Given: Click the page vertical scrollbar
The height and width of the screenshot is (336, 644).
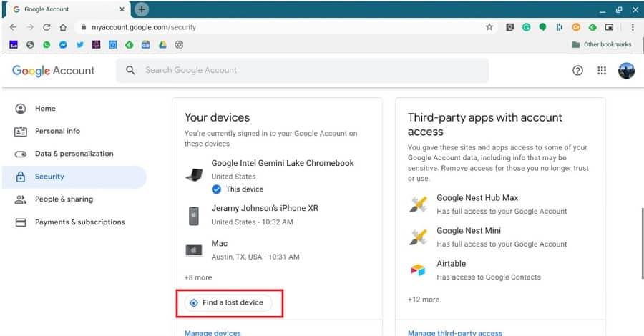Looking at the screenshot, I should coord(642,244).
